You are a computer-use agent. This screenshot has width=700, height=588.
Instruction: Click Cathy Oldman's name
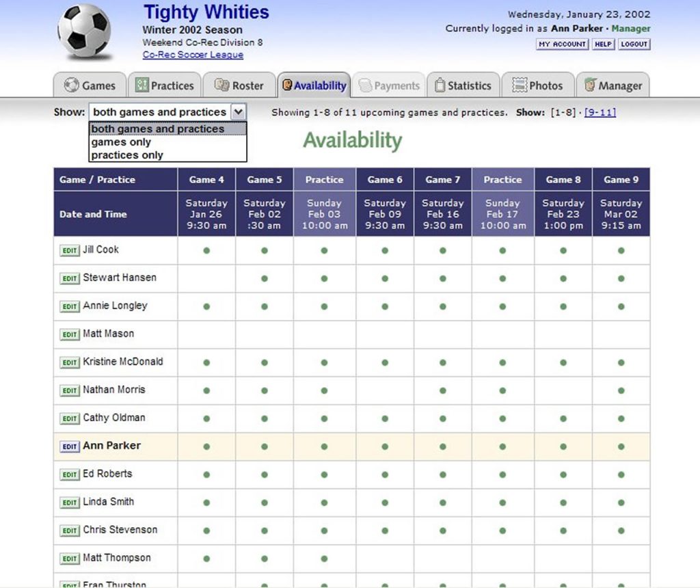[x=114, y=418]
